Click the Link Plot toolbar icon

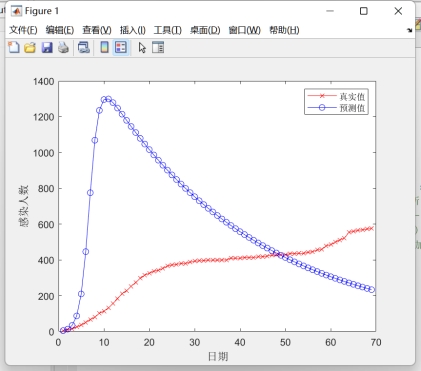84,47
